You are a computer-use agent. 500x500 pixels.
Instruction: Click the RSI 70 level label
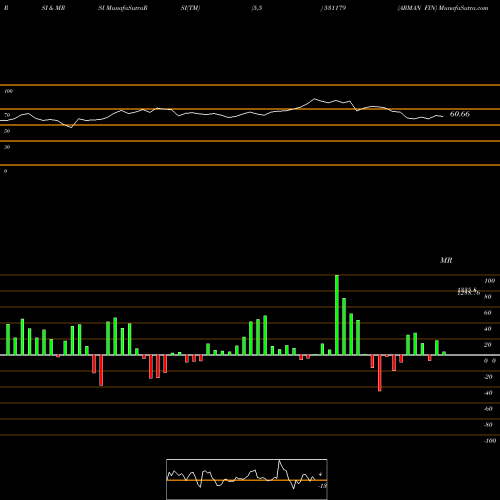(x=7, y=115)
